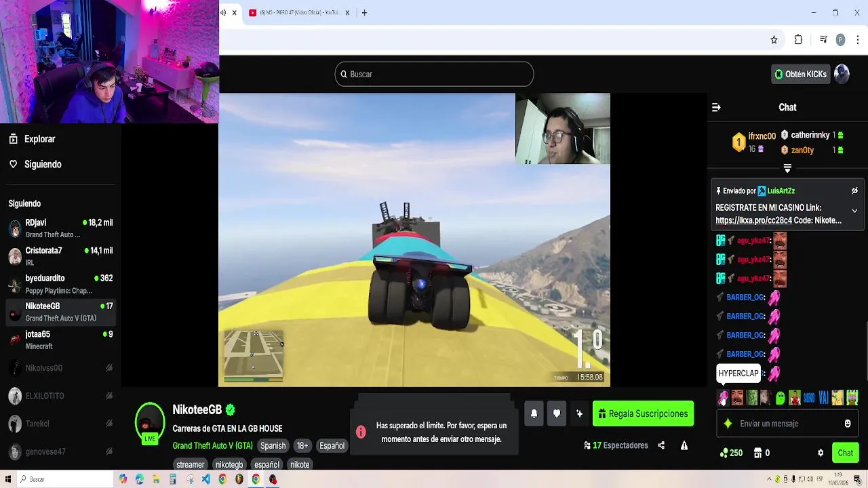Open offline genovese47 channel
This screenshot has height=488, width=868.
click(60, 451)
